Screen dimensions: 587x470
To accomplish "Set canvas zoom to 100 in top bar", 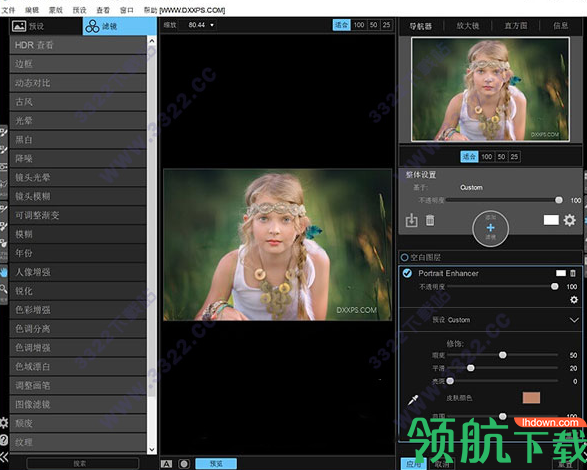I will (359, 25).
